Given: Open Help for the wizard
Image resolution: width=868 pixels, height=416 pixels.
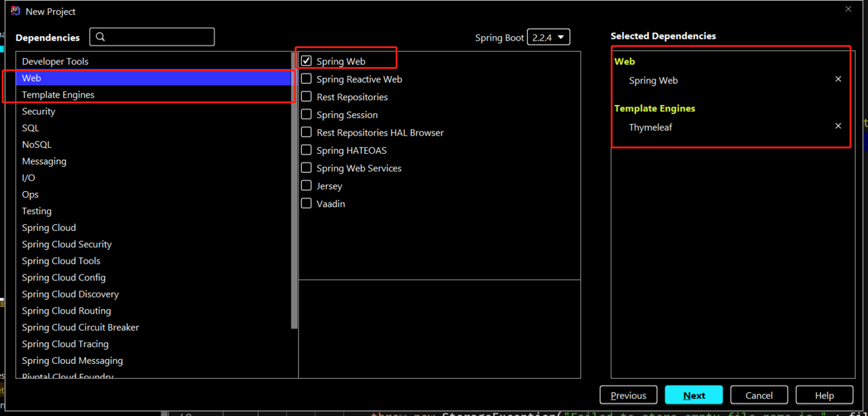Looking at the screenshot, I should pyautogui.click(x=825, y=395).
